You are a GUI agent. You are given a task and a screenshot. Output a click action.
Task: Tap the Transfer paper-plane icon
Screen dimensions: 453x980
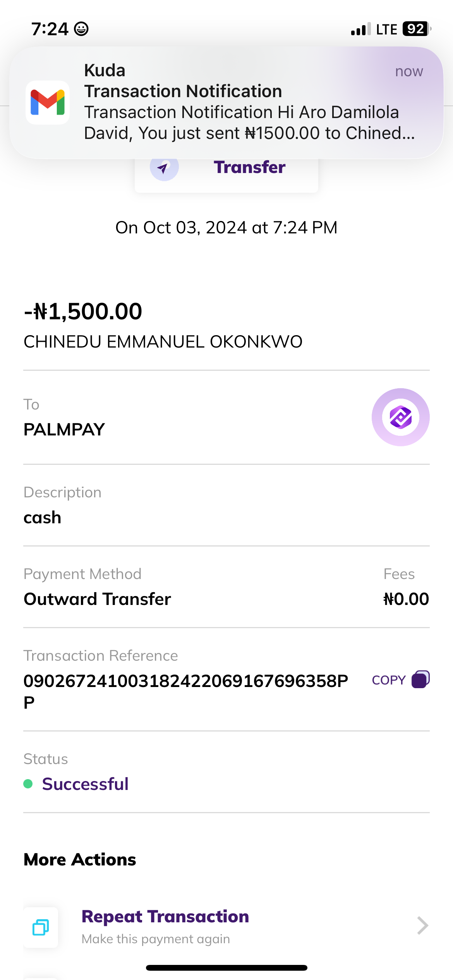(164, 168)
